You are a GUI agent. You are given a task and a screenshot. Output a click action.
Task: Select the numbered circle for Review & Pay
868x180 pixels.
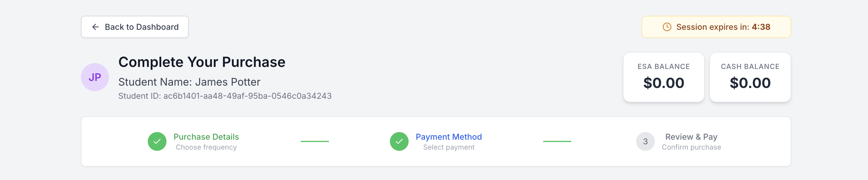point(645,141)
